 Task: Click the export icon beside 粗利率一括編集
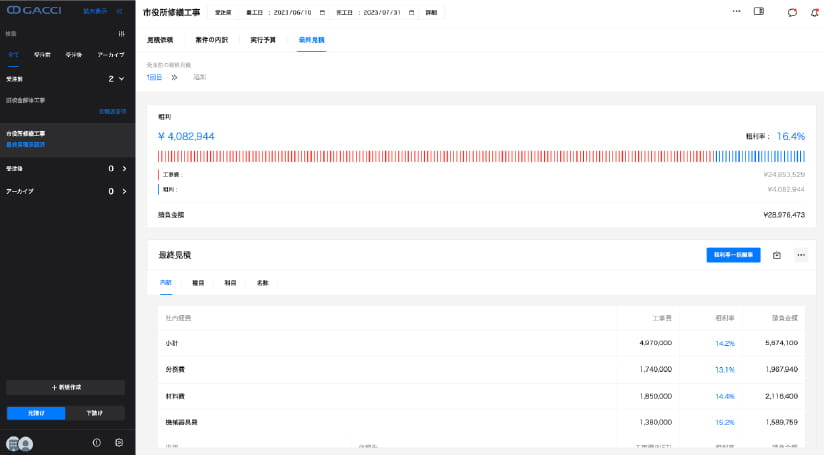tap(777, 255)
